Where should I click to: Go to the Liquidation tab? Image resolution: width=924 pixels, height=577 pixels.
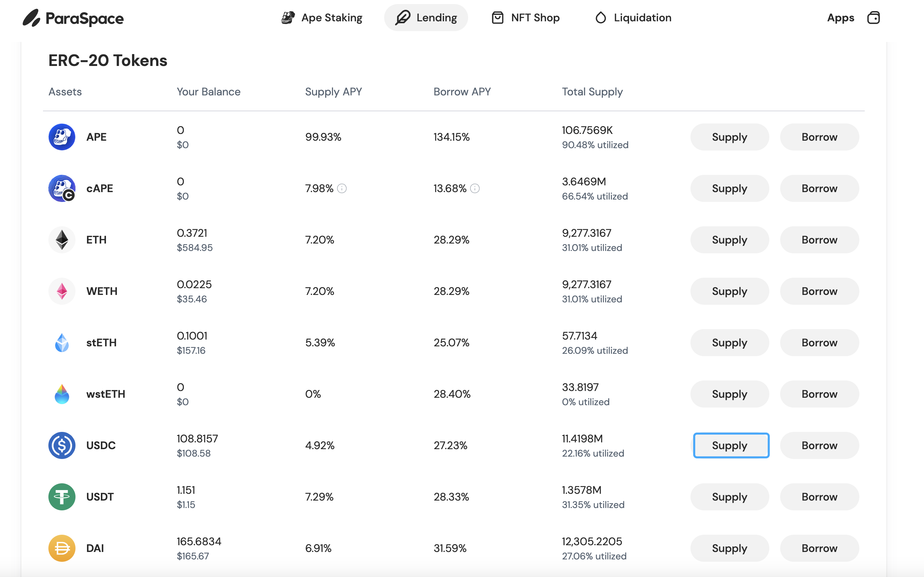click(633, 18)
